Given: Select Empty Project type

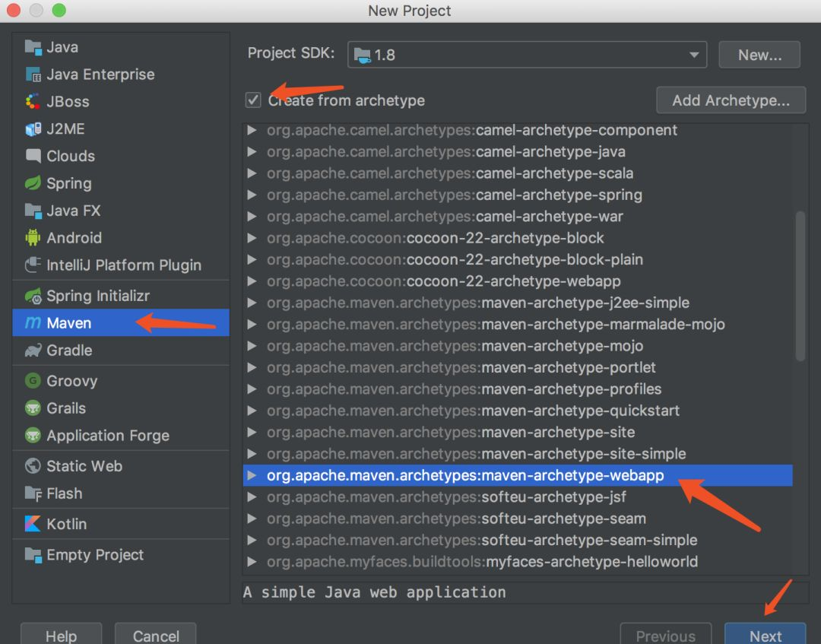Looking at the screenshot, I should (121, 554).
